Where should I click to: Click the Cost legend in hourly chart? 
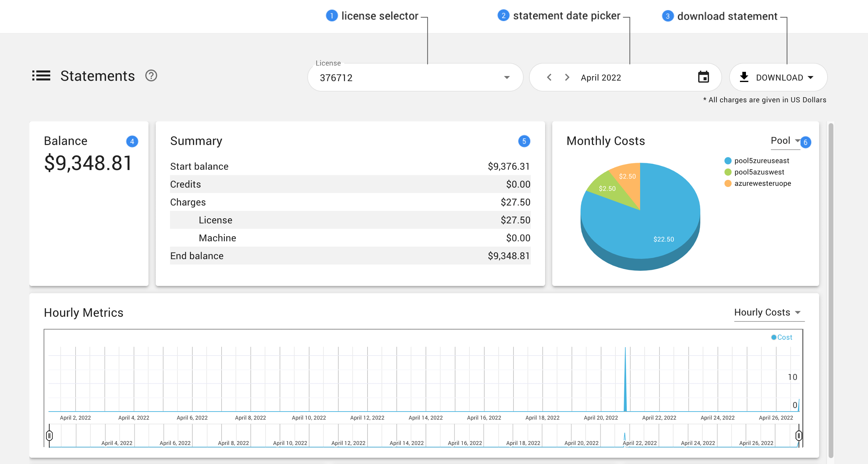(x=781, y=337)
